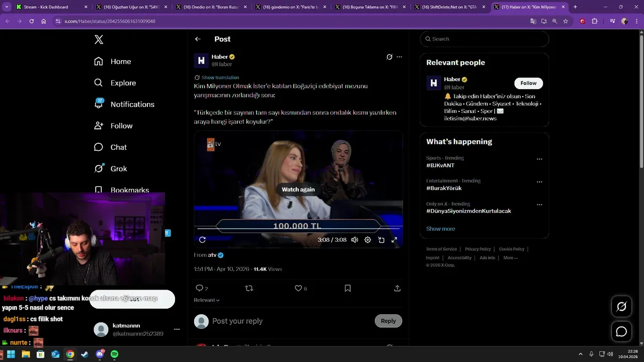
Task: Open Chrome three-dot menu
Action: pos(636,21)
